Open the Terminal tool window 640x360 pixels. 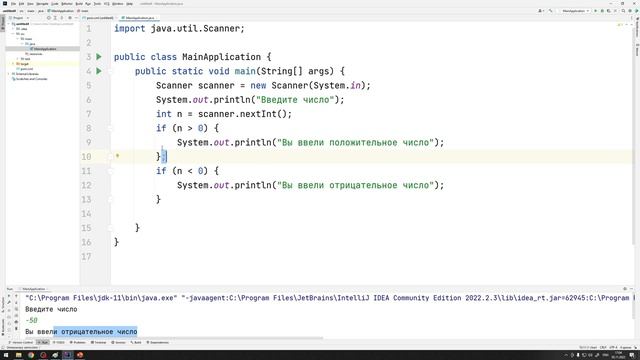coord(98,342)
